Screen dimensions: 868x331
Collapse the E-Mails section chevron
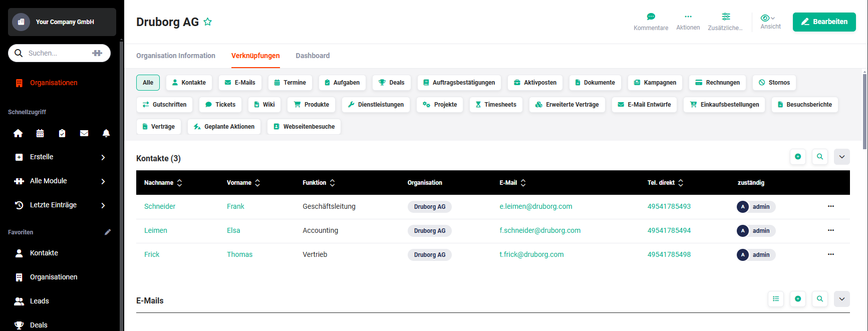click(x=842, y=299)
